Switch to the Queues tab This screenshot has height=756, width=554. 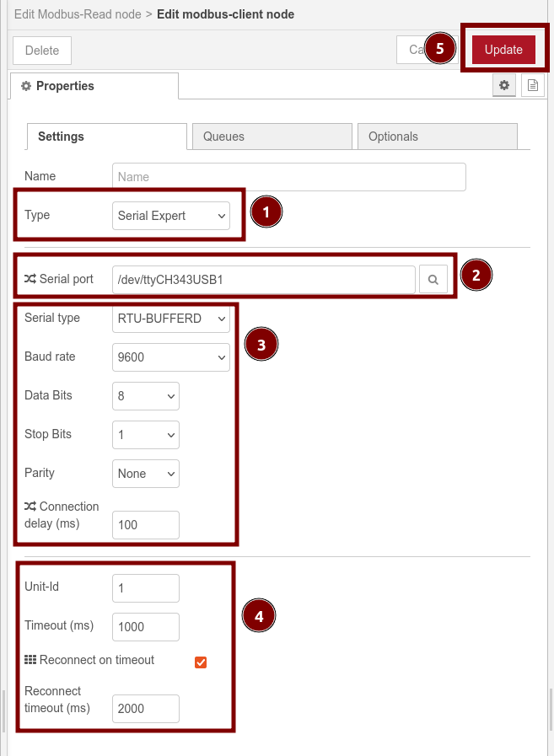[x=272, y=137]
